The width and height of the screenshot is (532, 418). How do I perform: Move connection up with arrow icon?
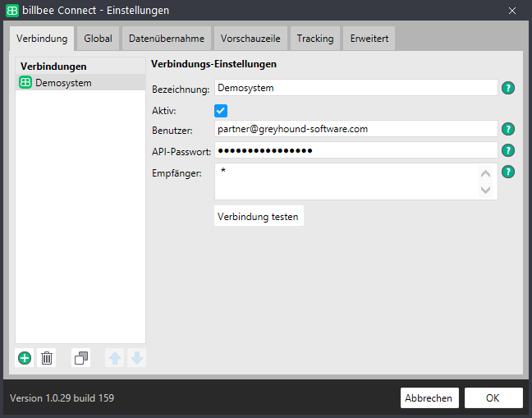(x=115, y=358)
